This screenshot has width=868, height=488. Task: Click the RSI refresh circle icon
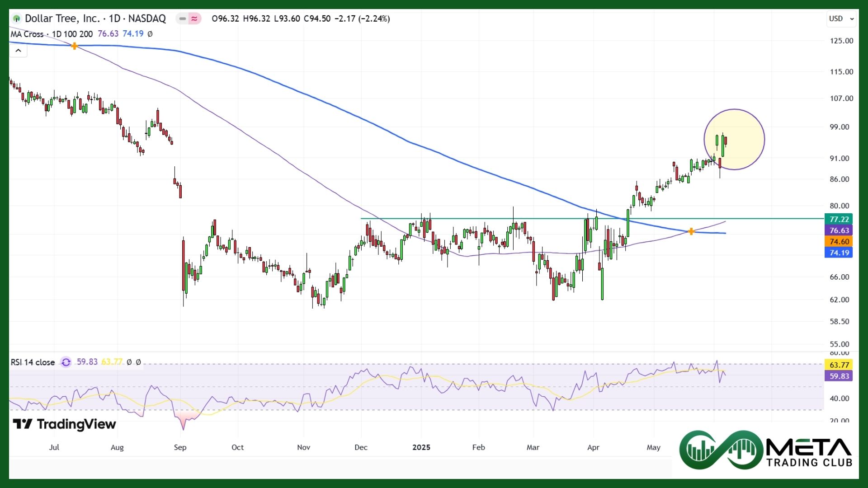(x=66, y=362)
